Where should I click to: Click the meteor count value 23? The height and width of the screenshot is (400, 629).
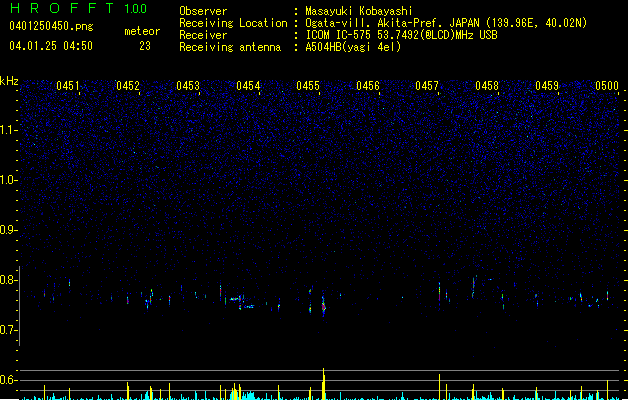pyautogui.click(x=145, y=46)
